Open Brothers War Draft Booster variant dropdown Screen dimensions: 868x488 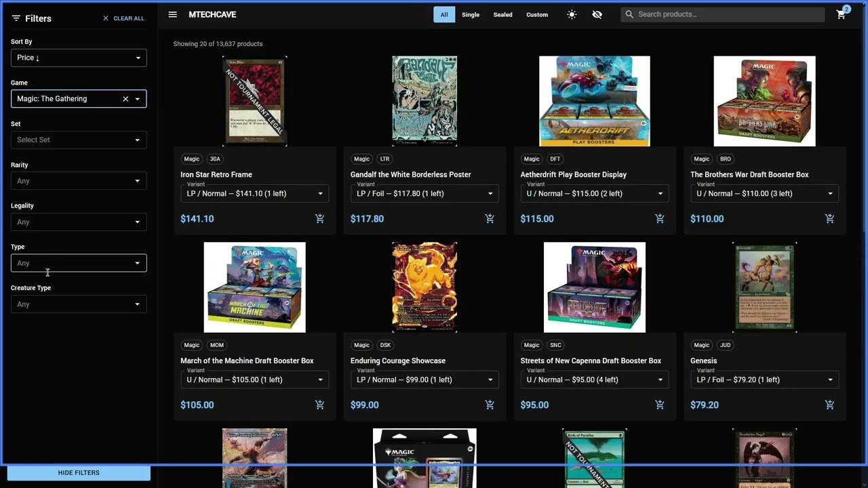click(x=764, y=193)
